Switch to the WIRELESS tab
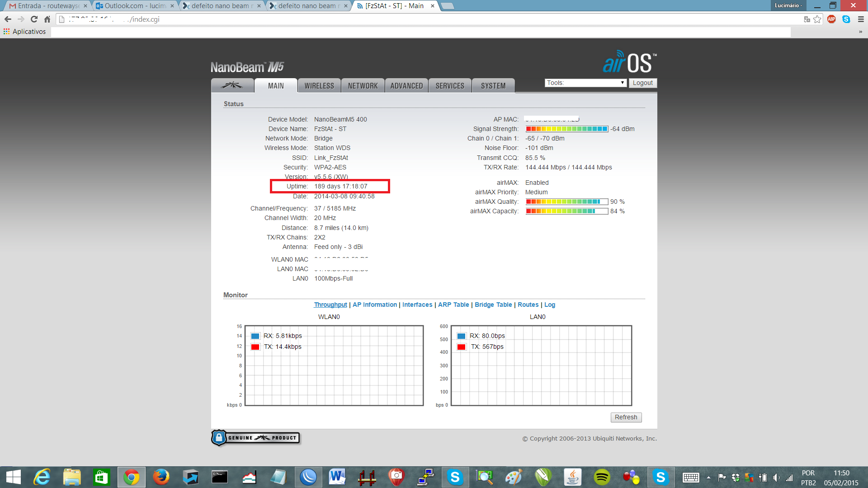 [x=319, y=86]
